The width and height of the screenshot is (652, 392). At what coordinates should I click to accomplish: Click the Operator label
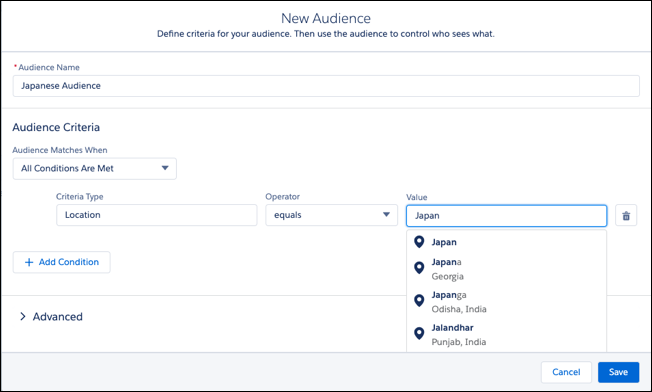tap(283, 197)
